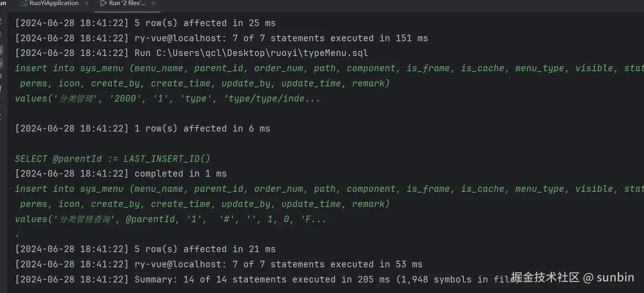Close the RuoYiApplication tab

[x=87, y=3]
